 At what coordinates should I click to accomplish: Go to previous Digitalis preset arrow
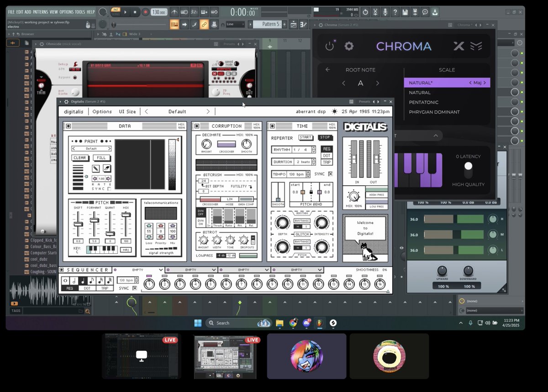(x=146, y=111)
